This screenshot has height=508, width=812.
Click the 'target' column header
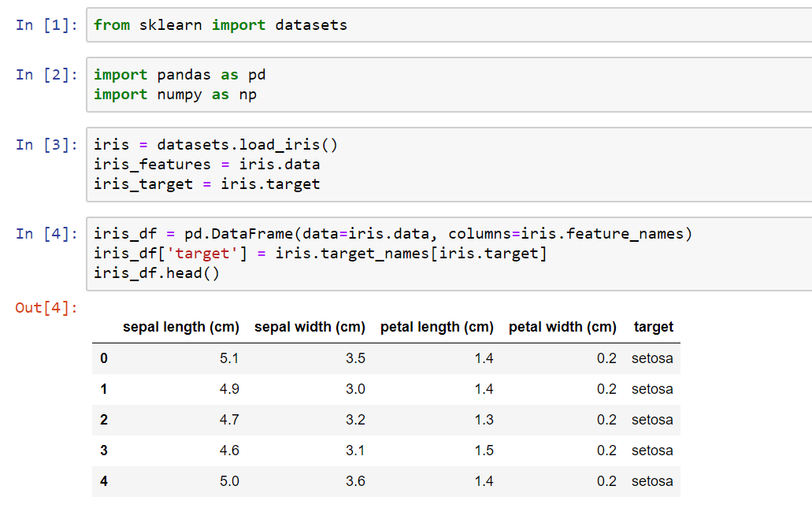click(x=653, y=327)
